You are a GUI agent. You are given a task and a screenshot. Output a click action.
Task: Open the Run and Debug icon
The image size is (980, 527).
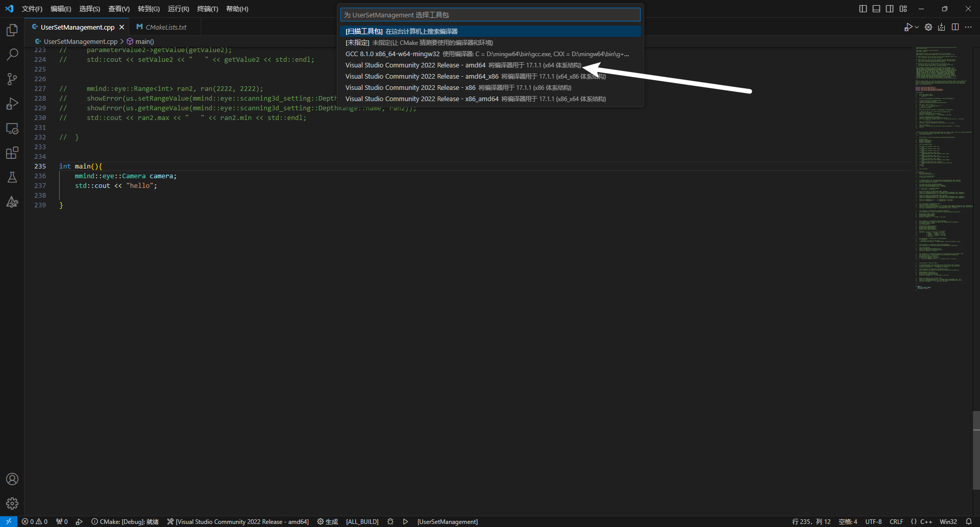tap(12, 104)
